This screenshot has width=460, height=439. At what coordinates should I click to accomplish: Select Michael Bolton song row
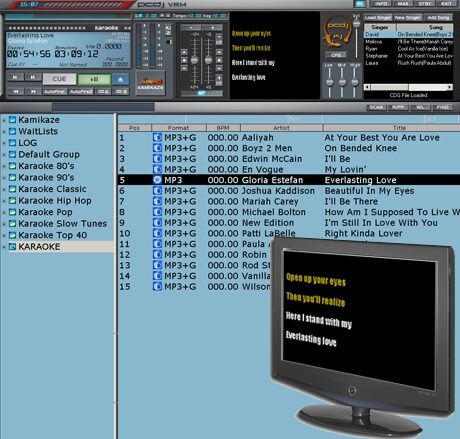289,212
